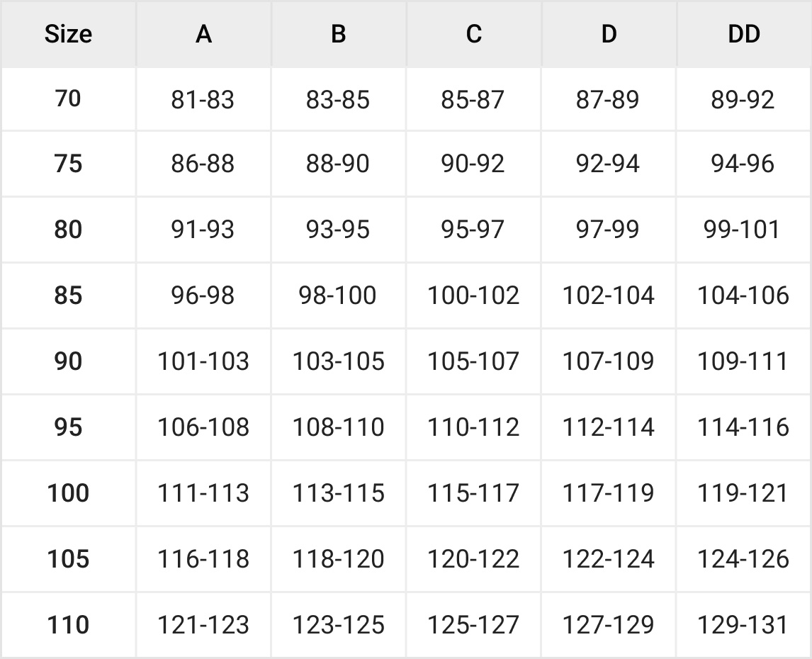Click the 109-111 cell for size 90
This screenshot has height=659, width=812.
pyautogui.click(x=743, y=361)
